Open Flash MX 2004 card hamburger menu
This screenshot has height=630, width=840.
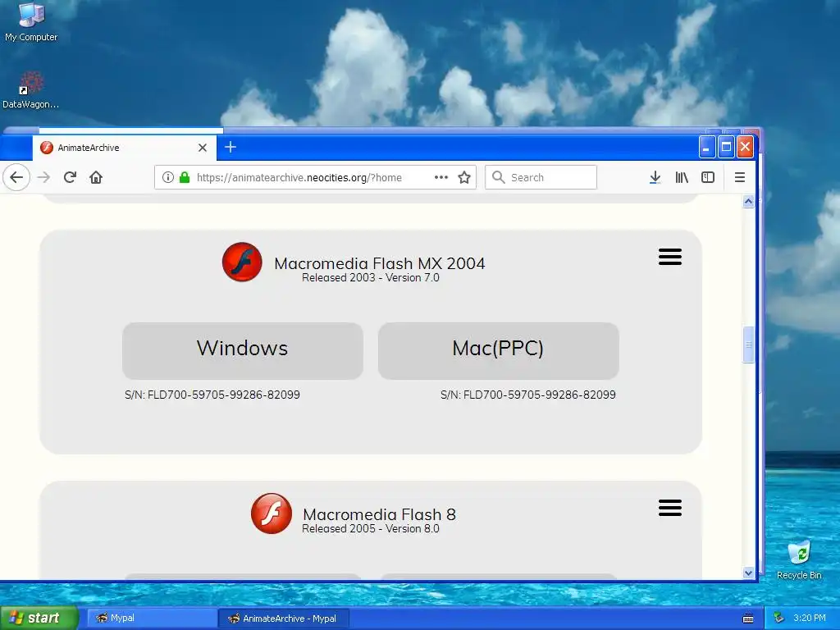[670, 257]
